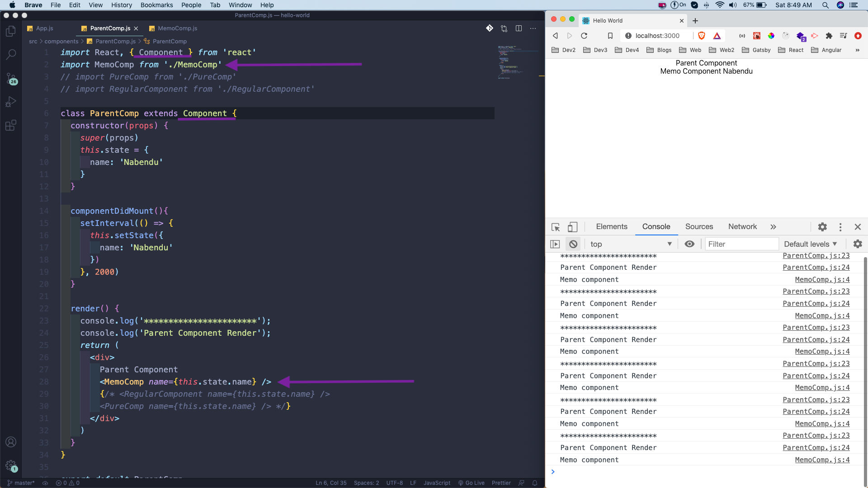Image resolution: width=868 pixels, height=488 pixels.
Task: Open DevTools customize three-dot menu
Action: click(x=840, y=227)
